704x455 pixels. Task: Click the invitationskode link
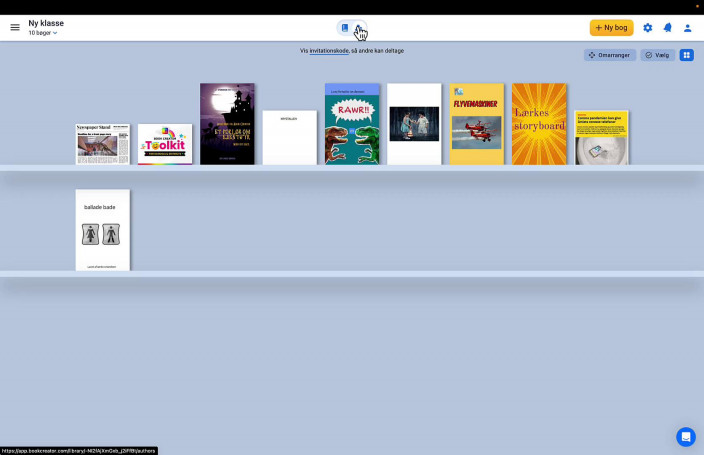point(329,50)
